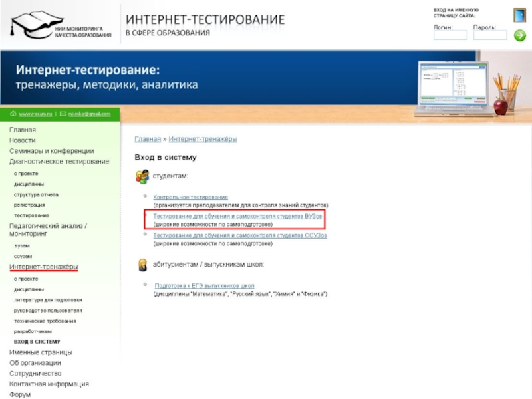Open testing link for студентов ВУЗов
The height and width of the screenshot is (399, 532).
(237, 216)
